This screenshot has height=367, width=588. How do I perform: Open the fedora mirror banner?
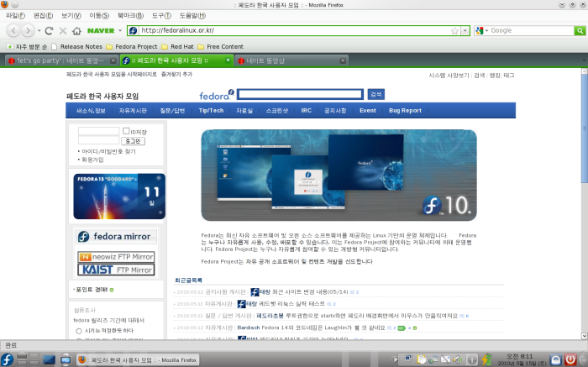point(117,237)
